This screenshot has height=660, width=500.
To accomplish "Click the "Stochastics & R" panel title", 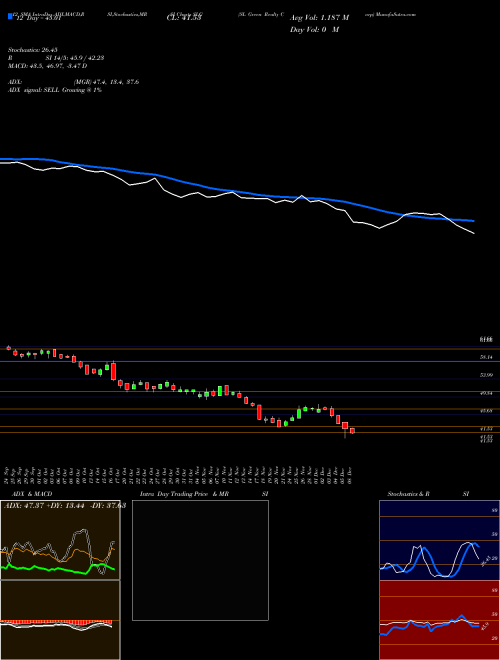I will pyautogui.click(x=408, y=494).
